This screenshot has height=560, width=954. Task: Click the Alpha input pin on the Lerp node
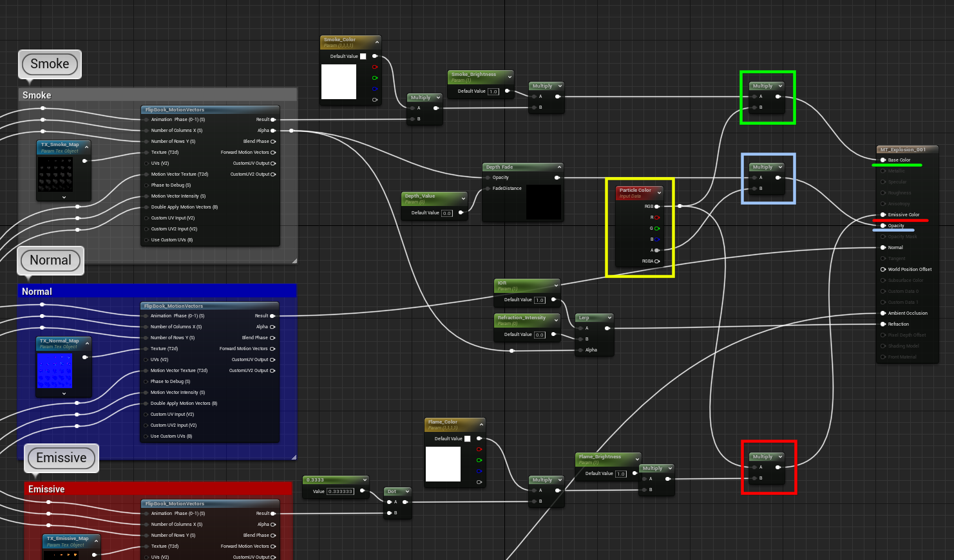(x=580, y=350)
